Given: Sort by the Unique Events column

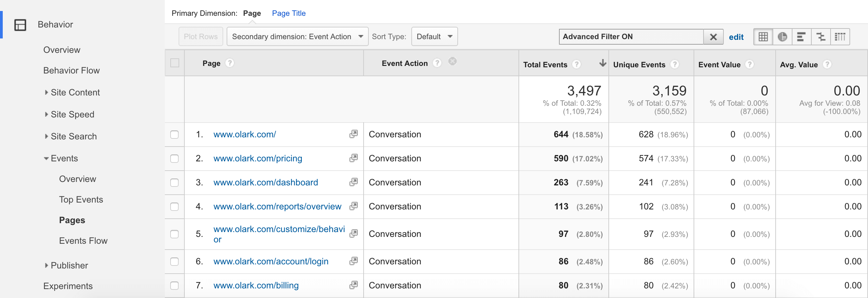Looking at the screenshot, I should coord(639,65).
